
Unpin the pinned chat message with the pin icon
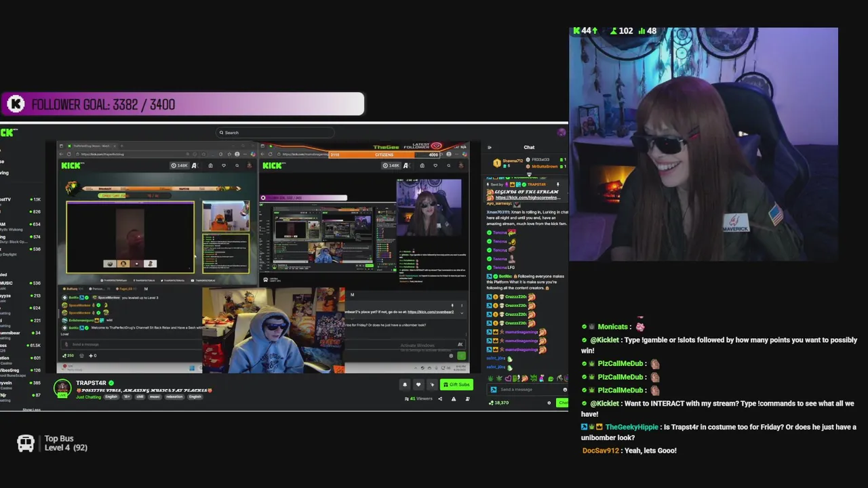click(x=558, y=184)
